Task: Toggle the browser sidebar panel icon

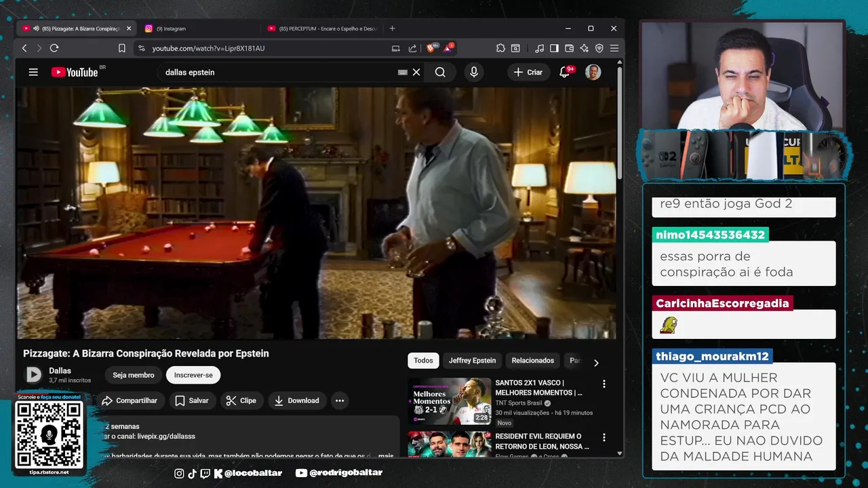Action: 554,48
